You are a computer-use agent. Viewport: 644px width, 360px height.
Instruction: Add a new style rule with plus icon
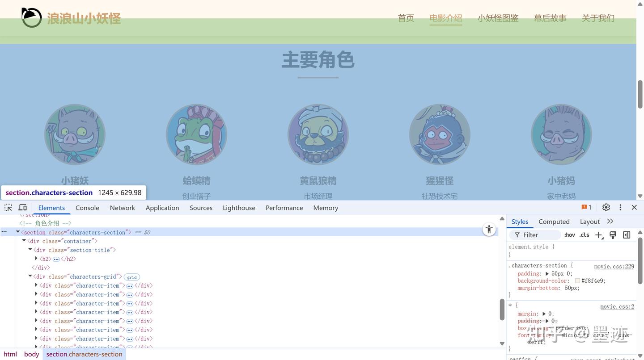(x=599, y=235)
